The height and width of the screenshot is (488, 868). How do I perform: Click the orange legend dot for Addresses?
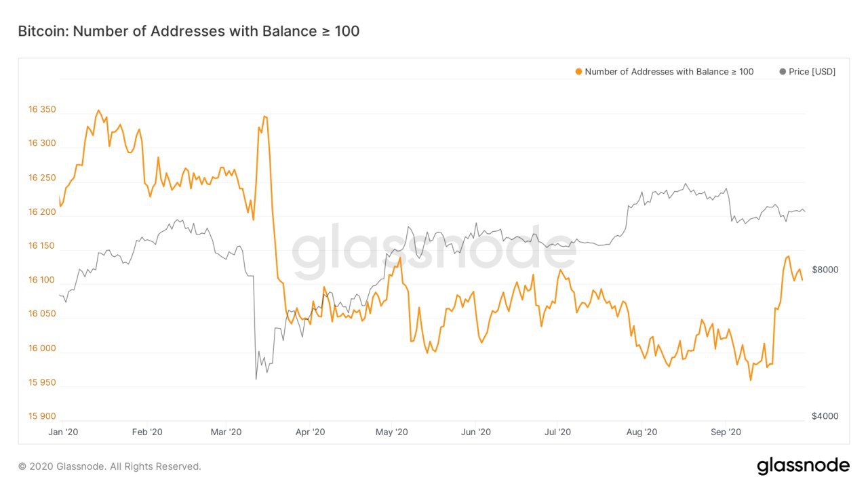(578, 72)
